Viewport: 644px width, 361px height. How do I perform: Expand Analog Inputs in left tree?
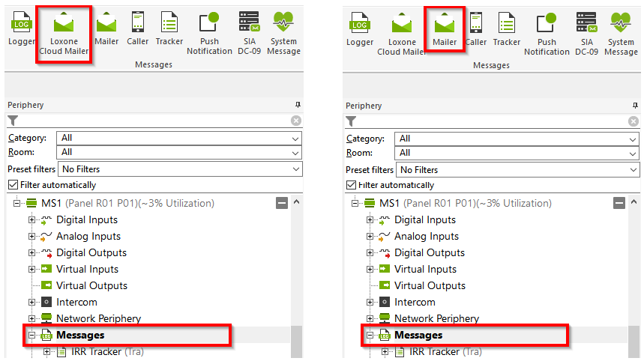click(x=31, y=236)
